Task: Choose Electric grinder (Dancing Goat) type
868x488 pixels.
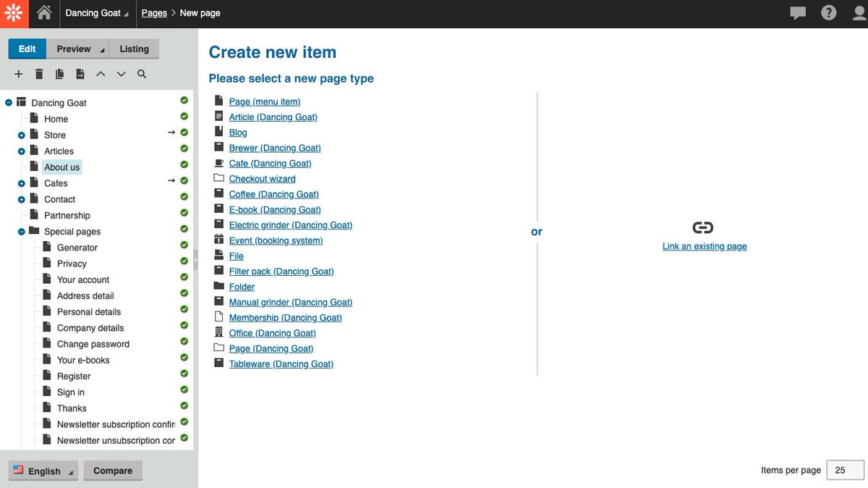Action: tap(291, 225)
